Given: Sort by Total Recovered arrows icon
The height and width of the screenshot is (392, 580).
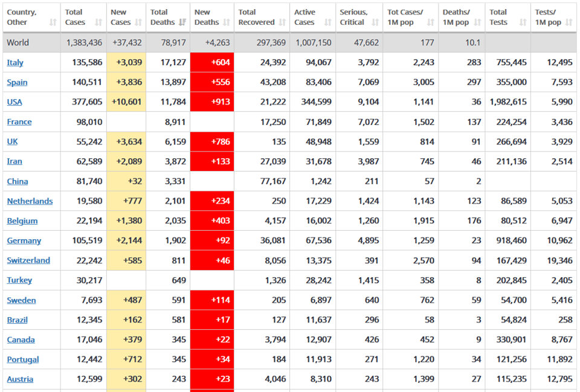Looking at the screenshot, I should (282, 22).
